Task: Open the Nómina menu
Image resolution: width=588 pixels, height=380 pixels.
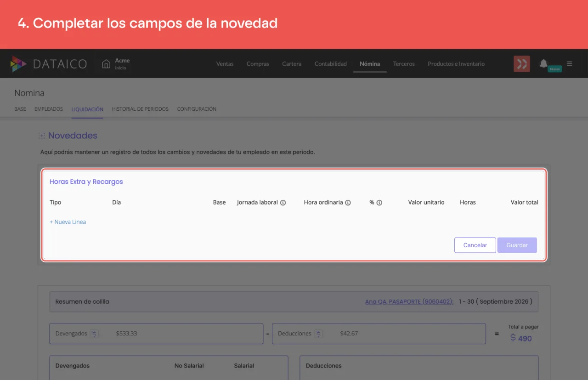Action: [x=370, y=64]
